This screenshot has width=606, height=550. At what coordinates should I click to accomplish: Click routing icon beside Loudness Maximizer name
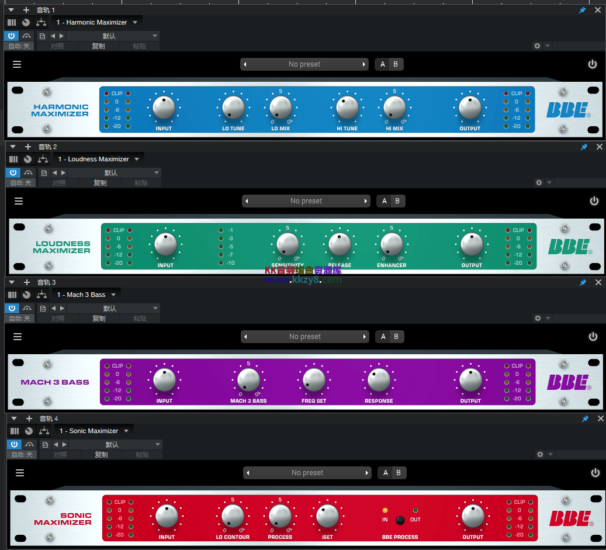pos(43,159)
